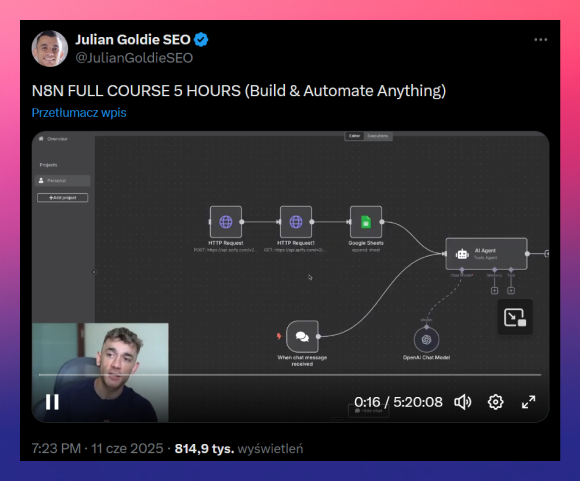The image size is (580, 481).
Task: Add Tool sub-node plus button
Action: pos(511,291)
